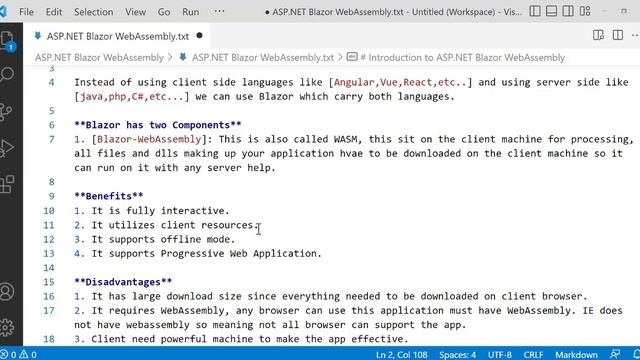The height and width of the screenshot is (360, 640).
Task: Open markdown preview to the side
Action: coord(598,36)
